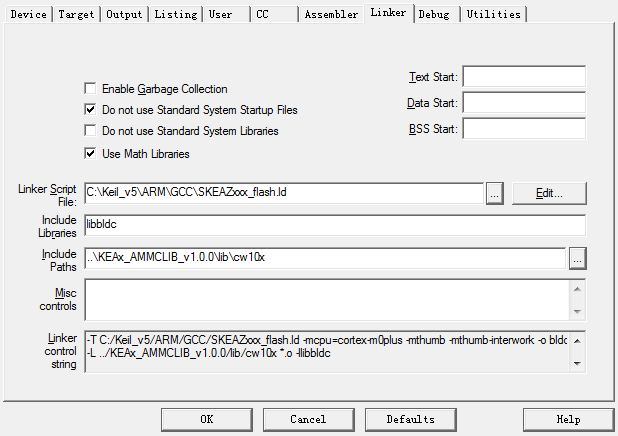
Task: Uncheck Do not use Standard System Startup Files
Action: coord(90,109)
